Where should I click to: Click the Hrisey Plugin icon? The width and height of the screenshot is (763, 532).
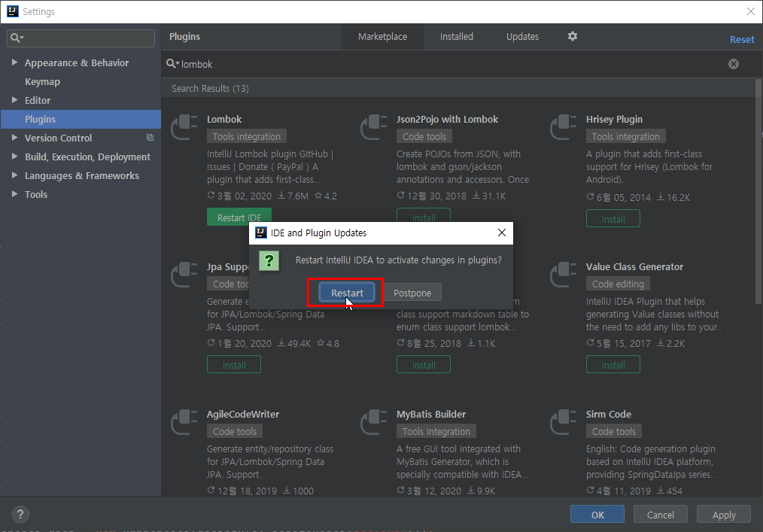(564, 128)
